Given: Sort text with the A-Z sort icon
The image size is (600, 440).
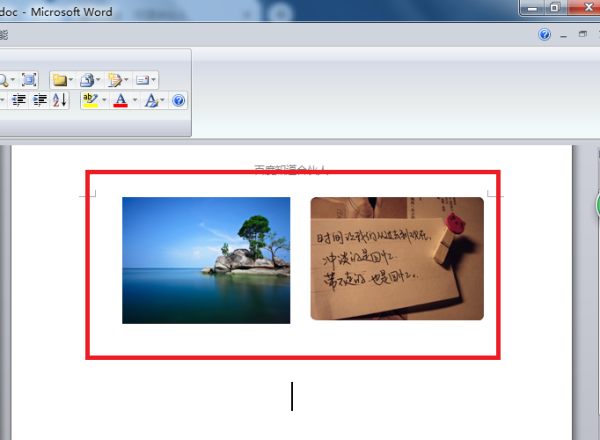Looking at the screenshot, I should coord(60,100).
